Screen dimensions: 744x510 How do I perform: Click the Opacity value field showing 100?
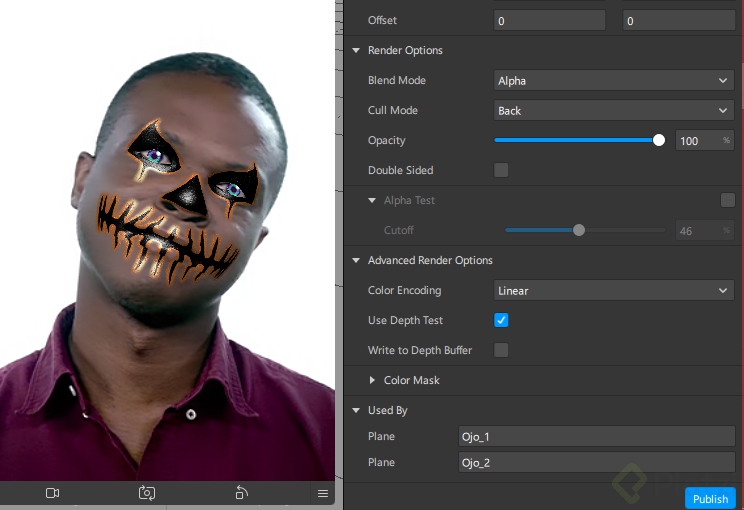(696, 141)
